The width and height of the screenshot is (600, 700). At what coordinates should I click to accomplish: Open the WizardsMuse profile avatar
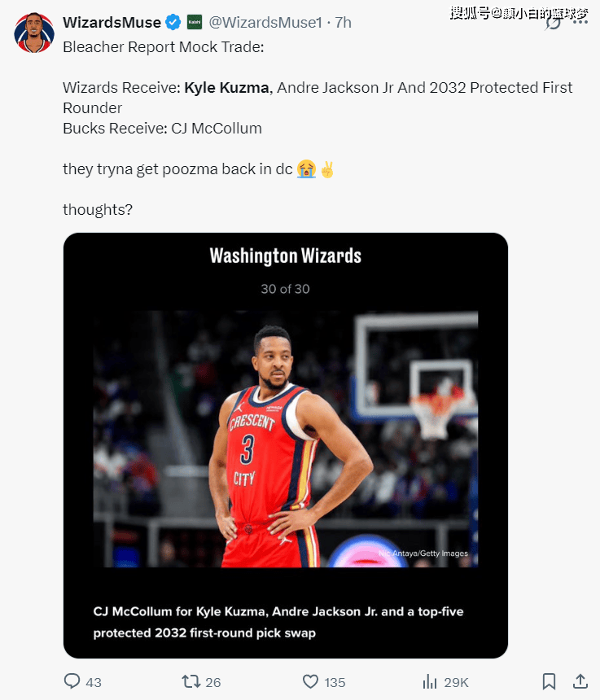(x=34, y=33)
